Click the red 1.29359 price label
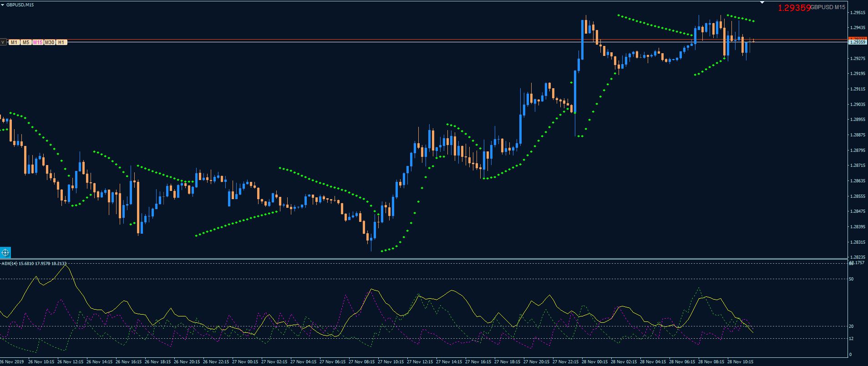868x366 pixels. [x=794, y=7]
